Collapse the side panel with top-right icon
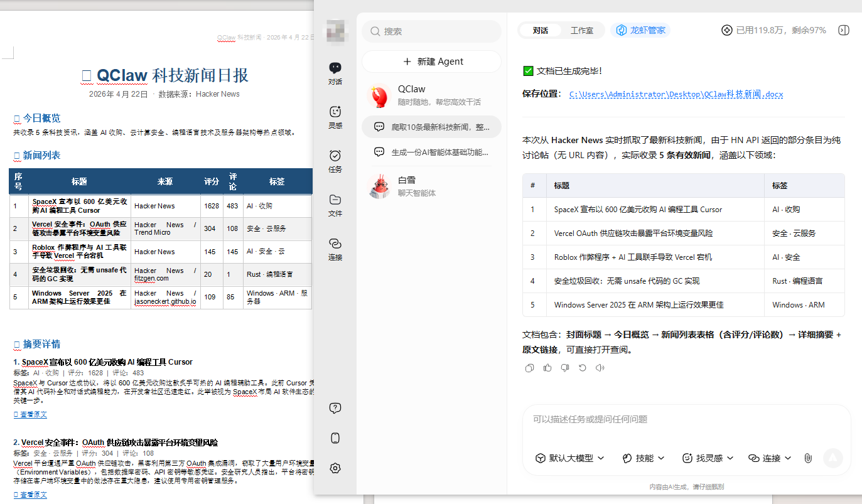Viewport: 862px width, 504px height. [844, 30]
